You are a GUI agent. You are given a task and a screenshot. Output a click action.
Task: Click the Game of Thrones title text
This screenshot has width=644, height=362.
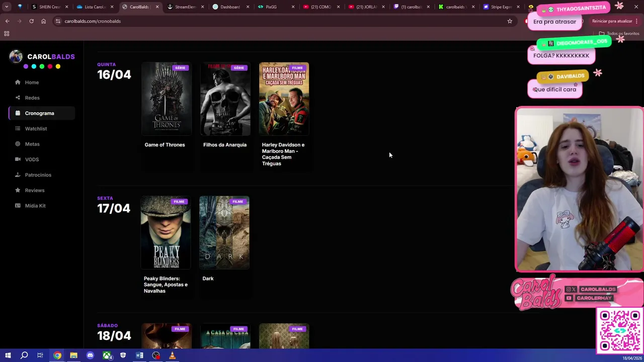click(165, 145)
